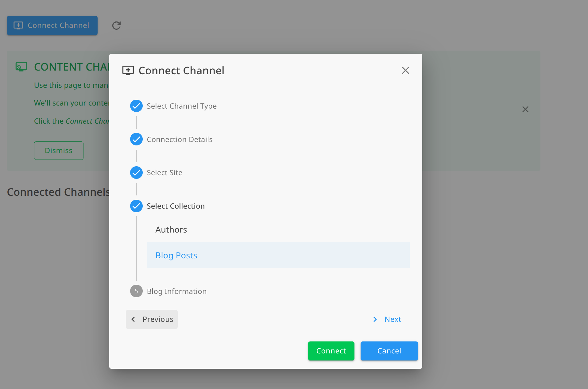
Task: Collapse the wizard using the Previous chevron
Action: (x=133, y=319)
